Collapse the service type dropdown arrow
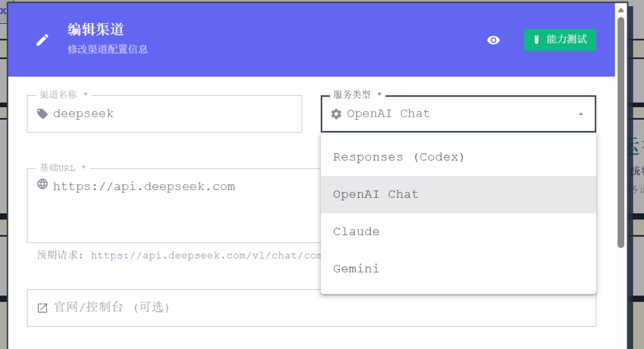The width and height of the screenshot is (644, 349). click(580, 114)
